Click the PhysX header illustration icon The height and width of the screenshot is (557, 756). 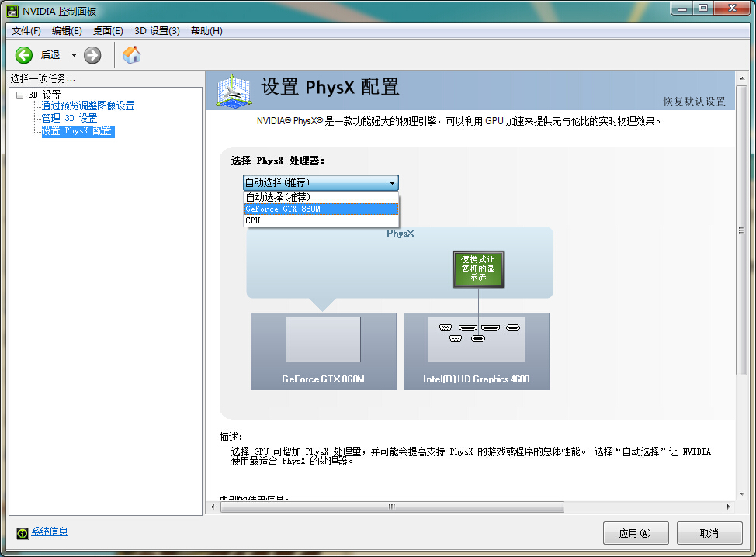[x=234, y=91]
